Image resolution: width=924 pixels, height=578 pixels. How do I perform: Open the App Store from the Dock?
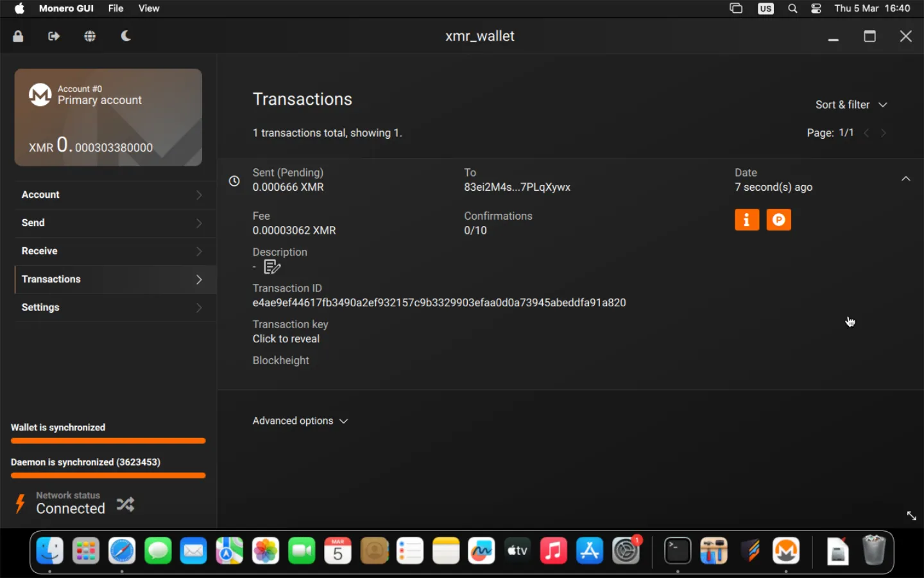pyautogui.click(x=590, y=551)
